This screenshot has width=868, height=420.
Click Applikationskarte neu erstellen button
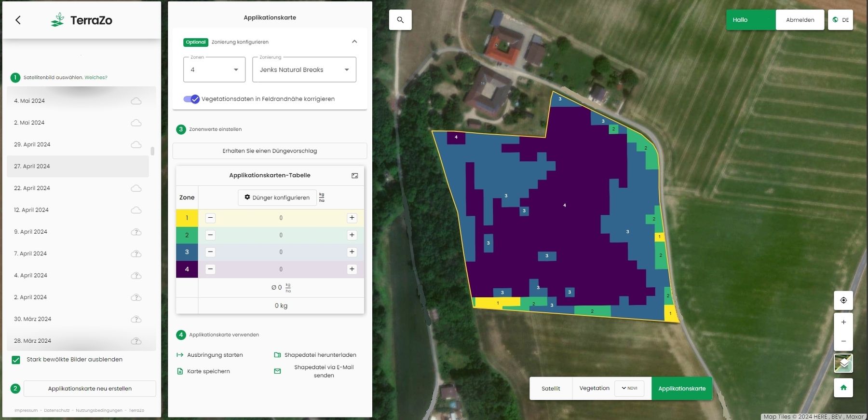90,389
